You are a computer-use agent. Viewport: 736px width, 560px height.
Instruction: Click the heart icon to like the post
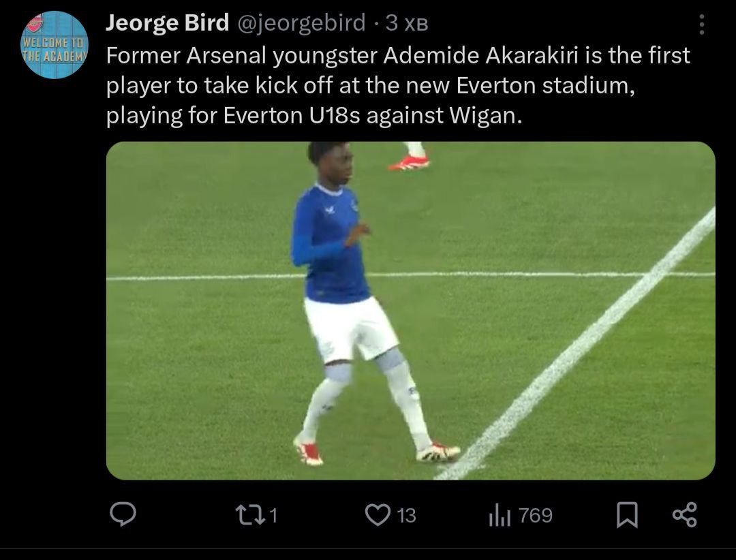pos(376,515)
